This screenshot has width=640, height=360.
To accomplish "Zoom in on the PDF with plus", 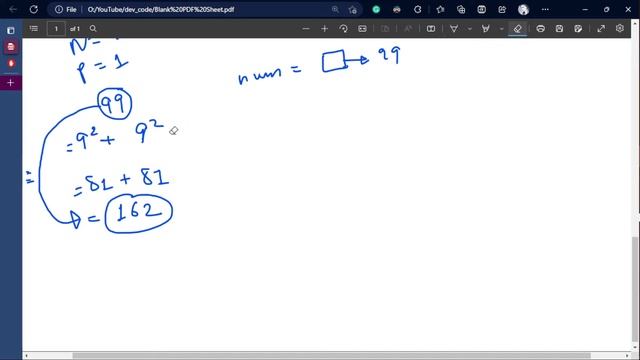I will pos(324,29).
